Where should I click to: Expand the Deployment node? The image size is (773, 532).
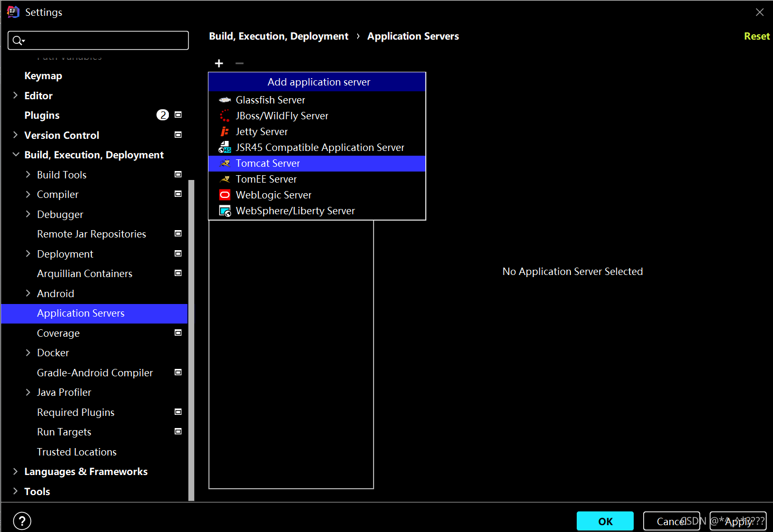(x=28, y=254)
